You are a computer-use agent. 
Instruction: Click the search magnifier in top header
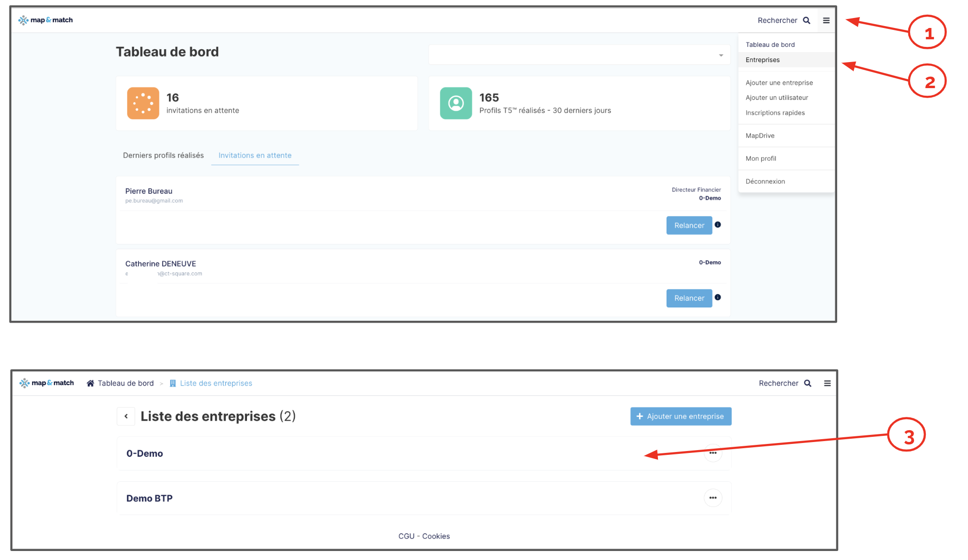(x=806, y=20)
